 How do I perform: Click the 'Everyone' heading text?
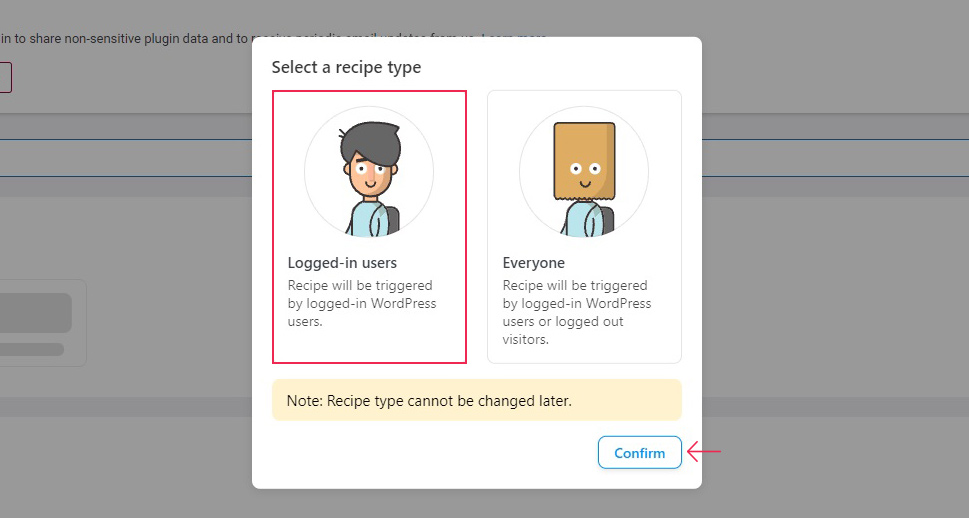534,263
